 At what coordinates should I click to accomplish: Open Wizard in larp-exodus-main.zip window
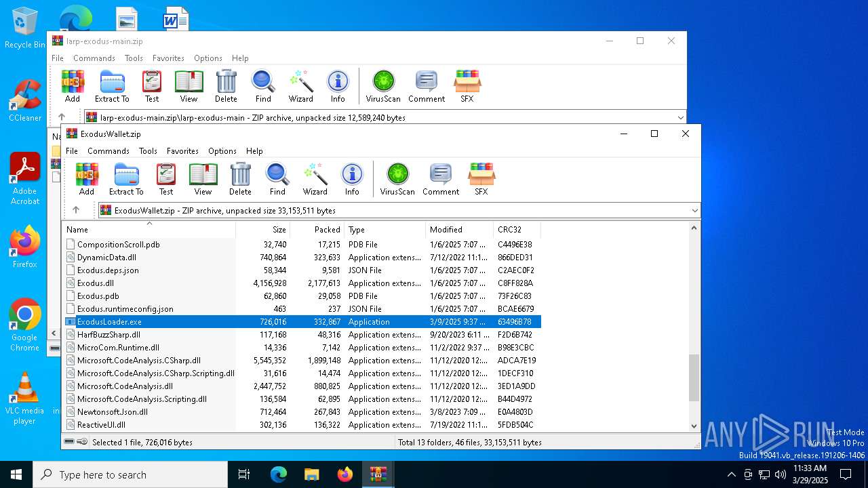click(x=300, y=86)
